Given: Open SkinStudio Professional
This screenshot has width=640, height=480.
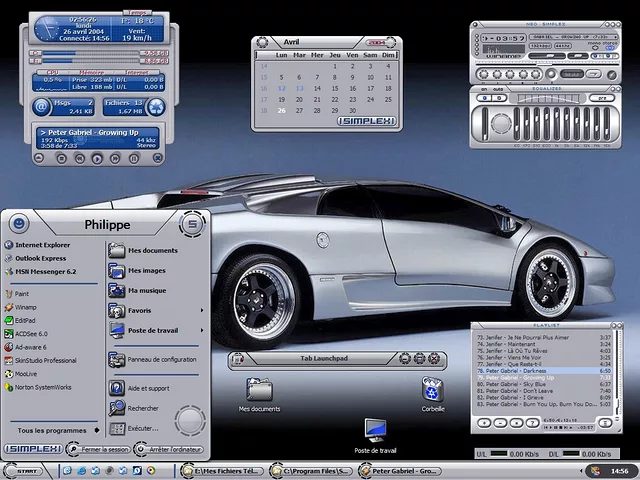Looking at the screenshot, I should coord(45,360).
